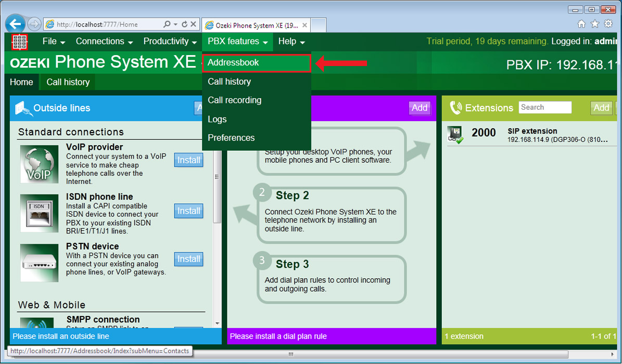Switch to the Call history tab
The image size is (622, 364).
click(68, 82)
